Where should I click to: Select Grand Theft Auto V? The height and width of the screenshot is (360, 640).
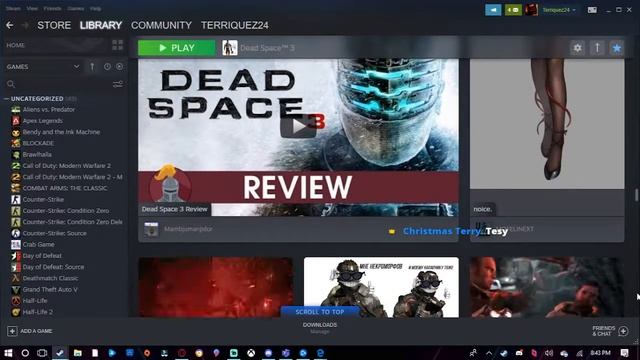coord(50,289)
